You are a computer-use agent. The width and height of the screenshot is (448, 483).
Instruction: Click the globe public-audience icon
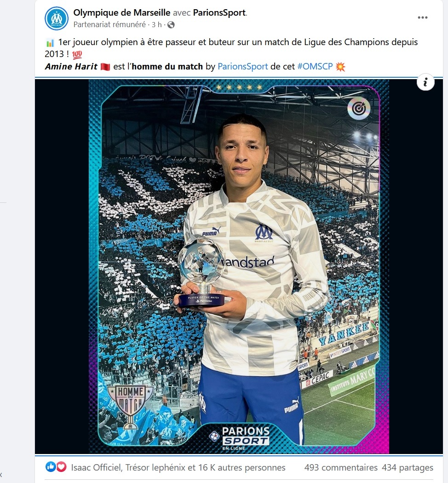[171, 25]
